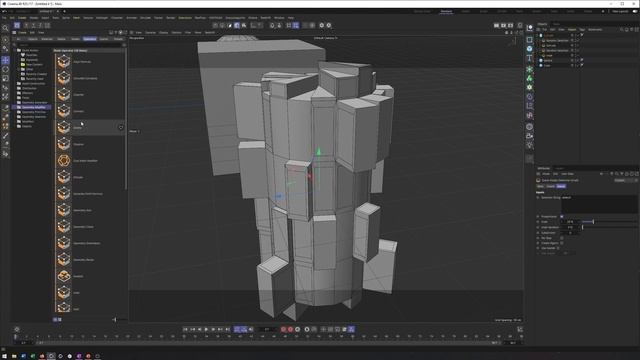This screenshot has width=640, height=360.
Task: Switch to Materials tab in asset browser
Action: pyautogui.click(x=47, y=39)
